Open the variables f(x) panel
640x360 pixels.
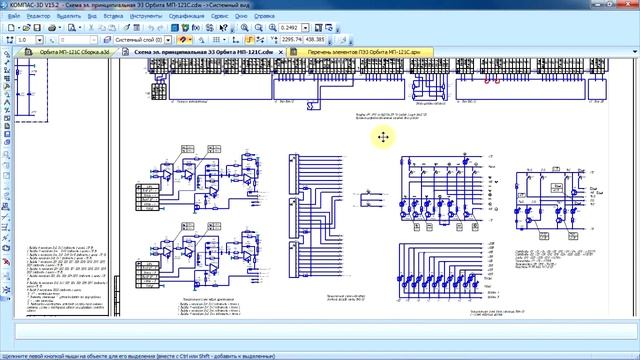196,28
